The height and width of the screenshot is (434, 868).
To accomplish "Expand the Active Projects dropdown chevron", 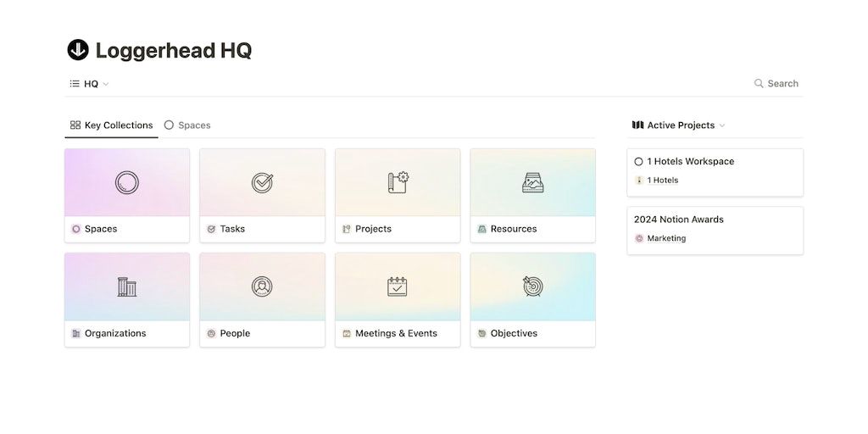I will (722, 125).
